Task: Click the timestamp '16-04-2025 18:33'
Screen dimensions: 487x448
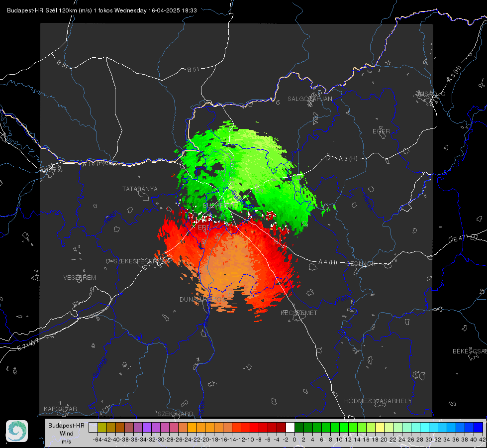Action: pyautogui.click(x=173, y=10)
